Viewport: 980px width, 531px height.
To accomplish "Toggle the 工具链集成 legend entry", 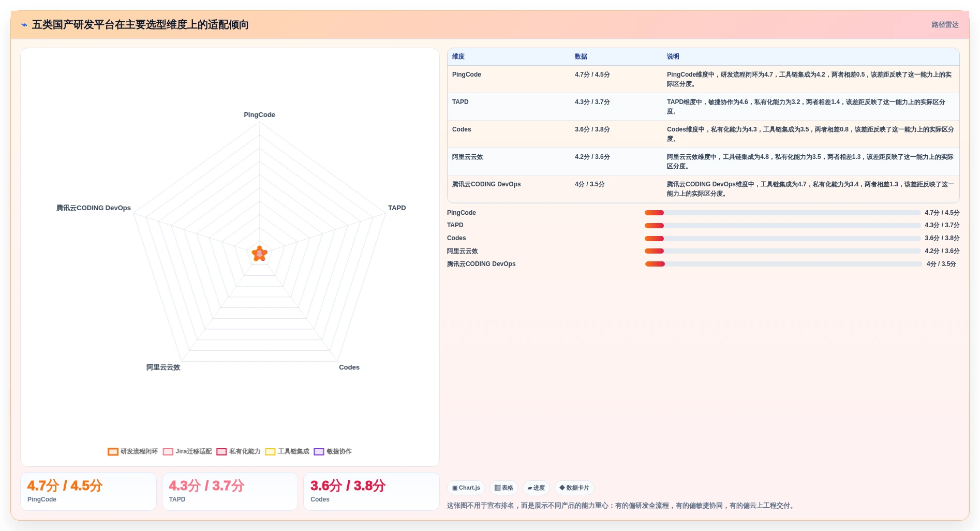I will coord(287,452).
